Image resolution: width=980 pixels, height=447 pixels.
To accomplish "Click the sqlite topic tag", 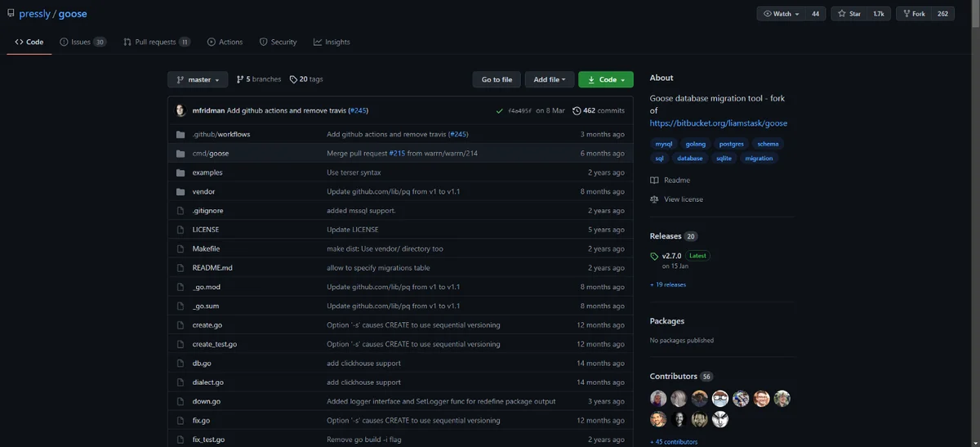I will tap(724, 159).
